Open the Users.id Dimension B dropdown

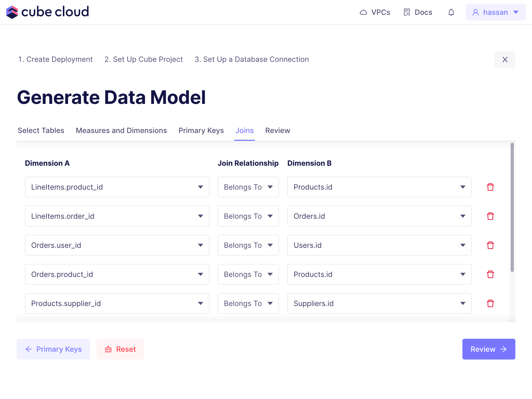[380, 245]
